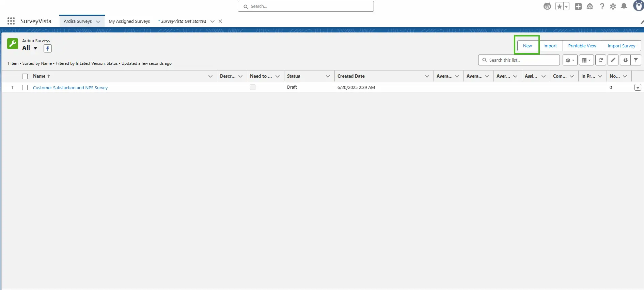Open the filters panel icon
Viewport: 644px width, 290px height.
click(636, 60)
